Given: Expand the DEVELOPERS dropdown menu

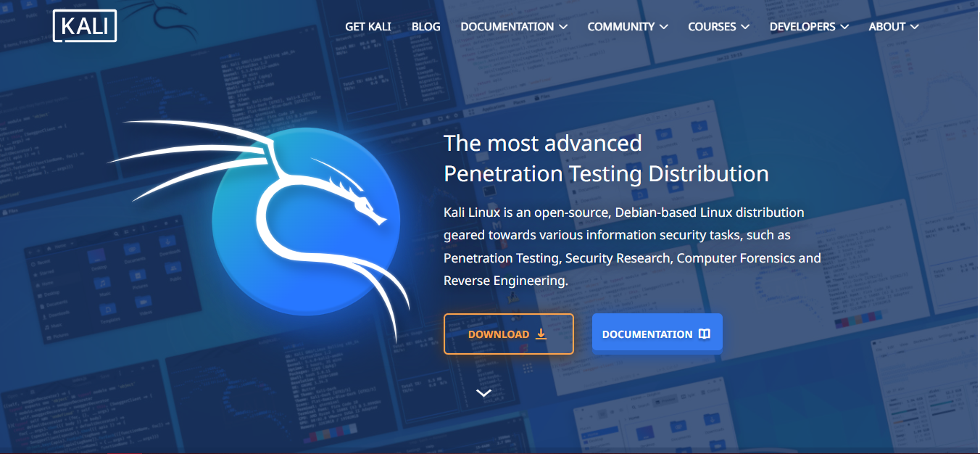Looking at the screenshot, I should pyautogui.click(x=809, y=26).
